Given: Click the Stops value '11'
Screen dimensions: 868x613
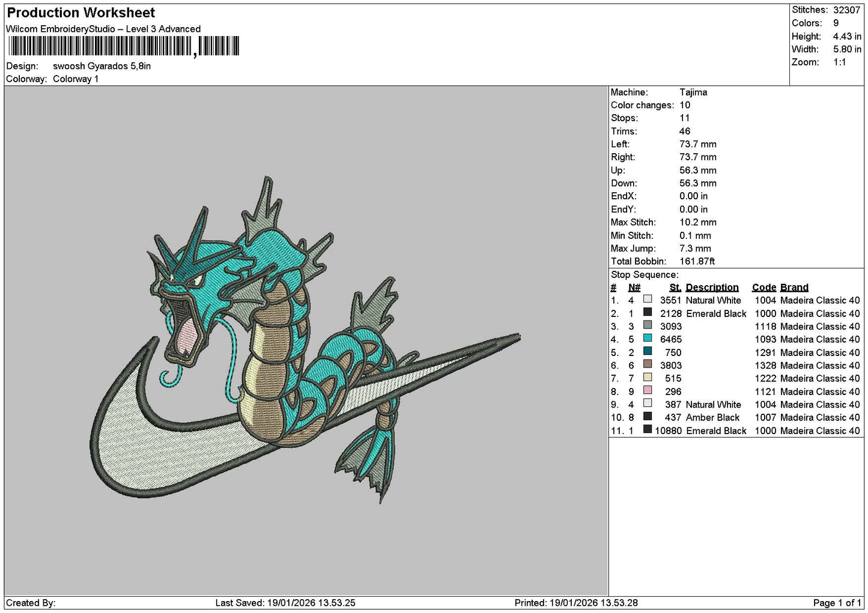Looking at the screenshot, I should 685,118.
